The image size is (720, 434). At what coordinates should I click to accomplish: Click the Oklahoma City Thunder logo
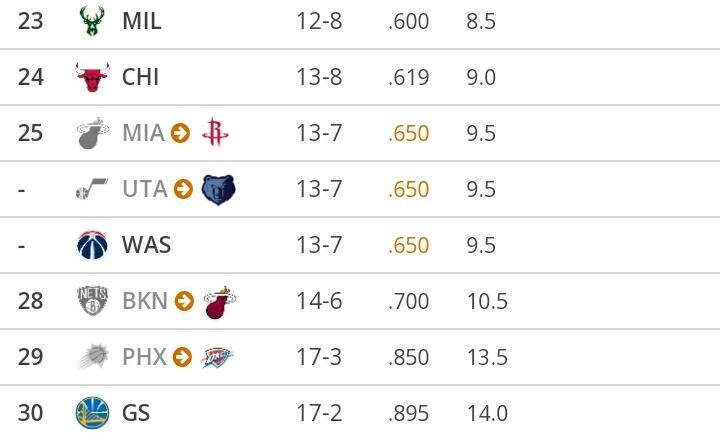217,357
